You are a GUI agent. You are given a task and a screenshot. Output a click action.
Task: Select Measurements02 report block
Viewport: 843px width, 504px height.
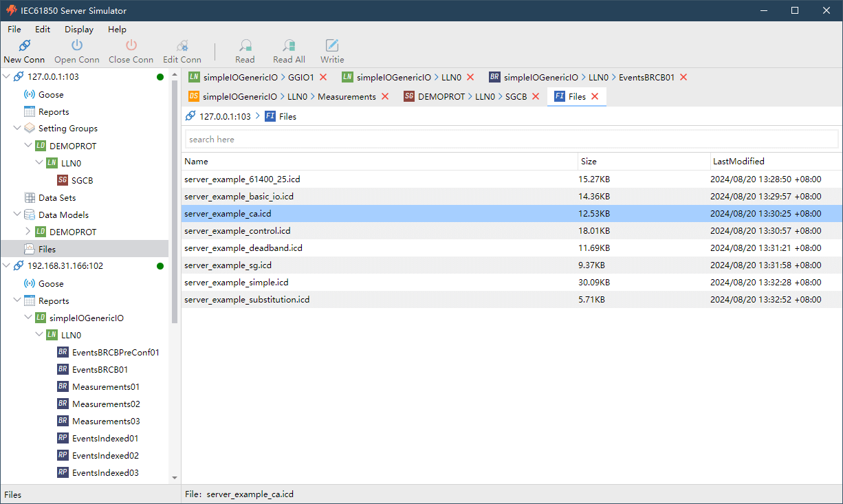pos(106,404)
